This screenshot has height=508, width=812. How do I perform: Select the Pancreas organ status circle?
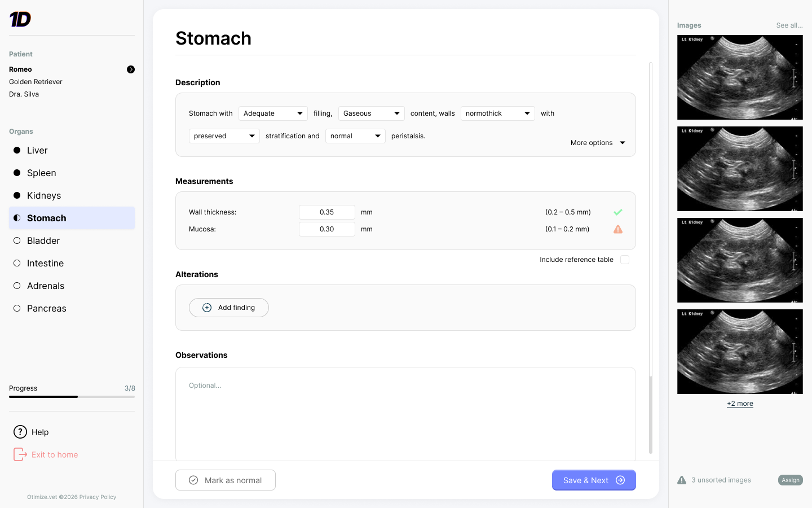17,308
